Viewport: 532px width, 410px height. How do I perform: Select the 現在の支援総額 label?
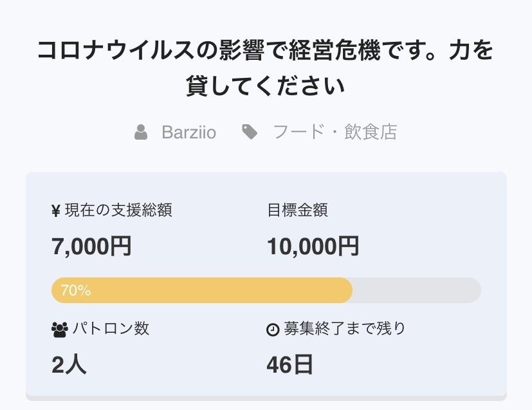118,210
